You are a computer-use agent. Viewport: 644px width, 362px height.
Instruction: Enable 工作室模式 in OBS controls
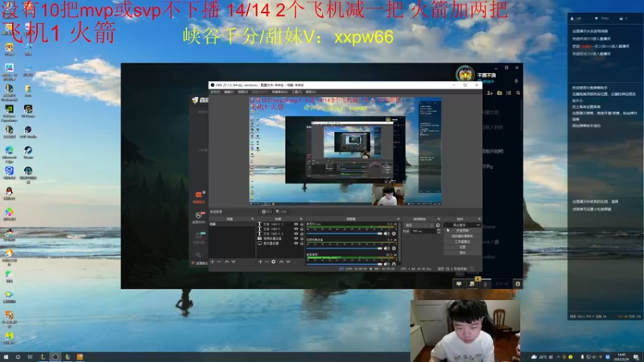coord(462,242)
